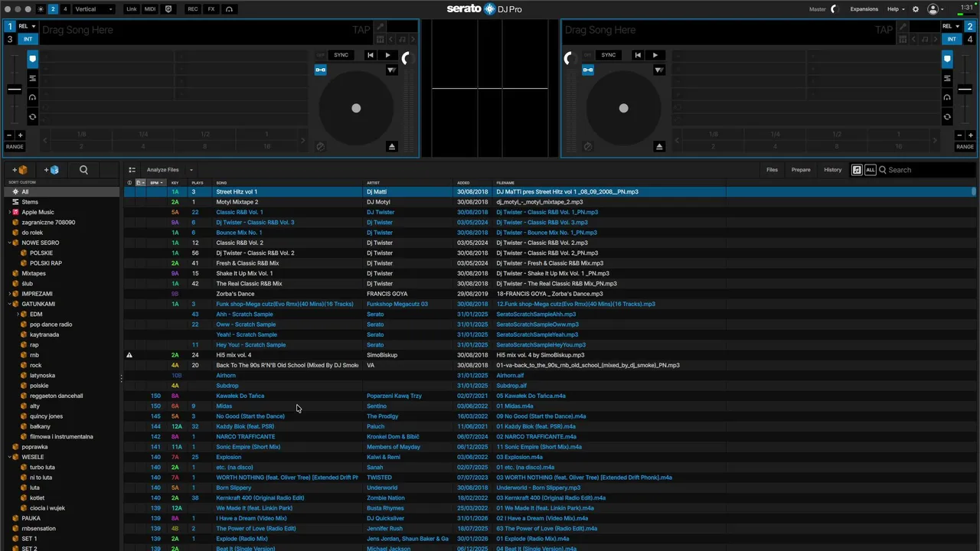Viewport: 980px width, 551px height.
Task: Play deck 1
Action: 387,55
